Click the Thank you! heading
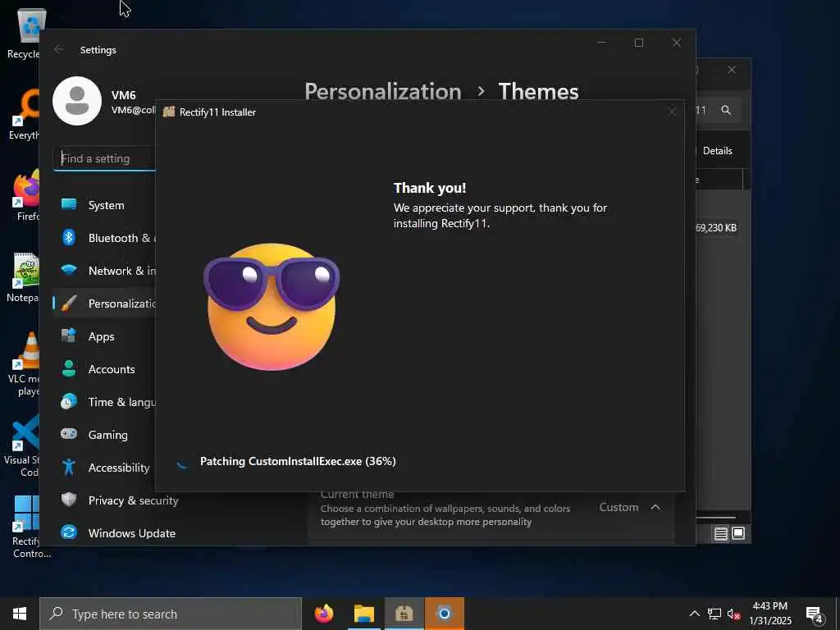Image resolution: width=840 pixels, height=630 pixels. coord(430,188)
